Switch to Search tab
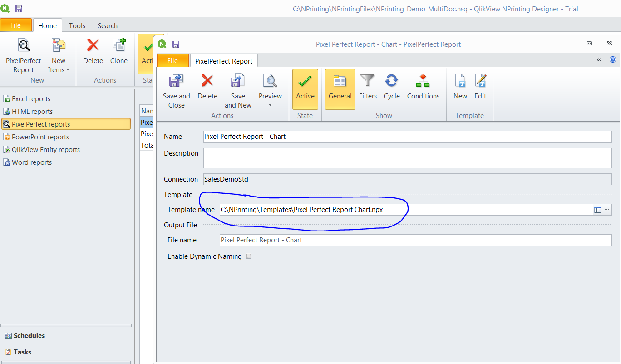 point(108,25)
